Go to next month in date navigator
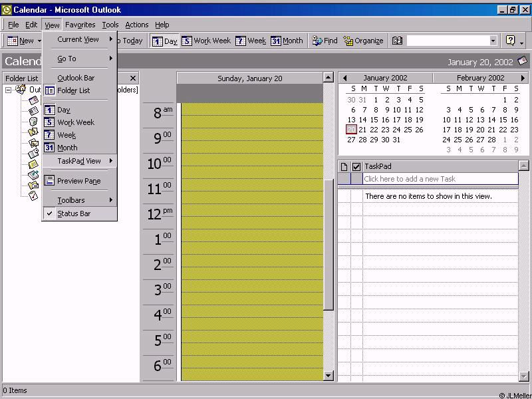532x399 pixels. (523, 78)
